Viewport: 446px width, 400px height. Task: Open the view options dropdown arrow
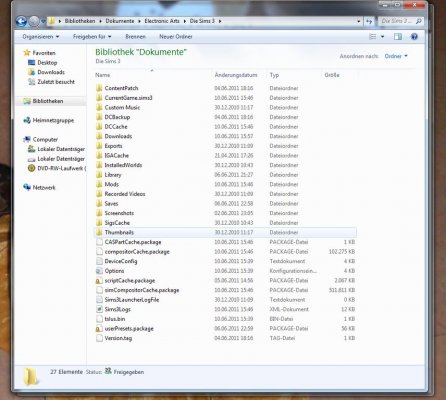click(x=382, y=37)
